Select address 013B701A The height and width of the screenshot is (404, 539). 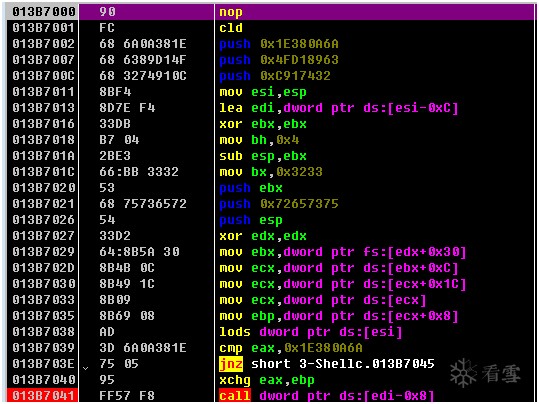point(43,156)
